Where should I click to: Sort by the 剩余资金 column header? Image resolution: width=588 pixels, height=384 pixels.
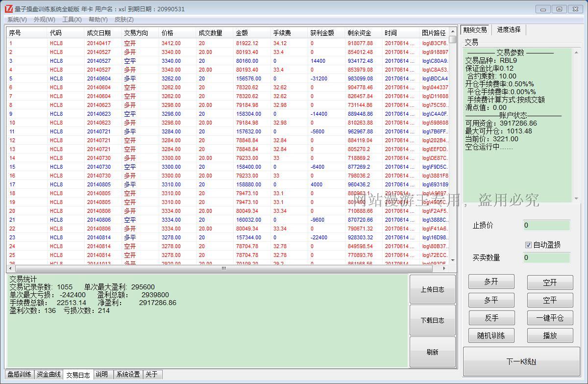point(365,33)
